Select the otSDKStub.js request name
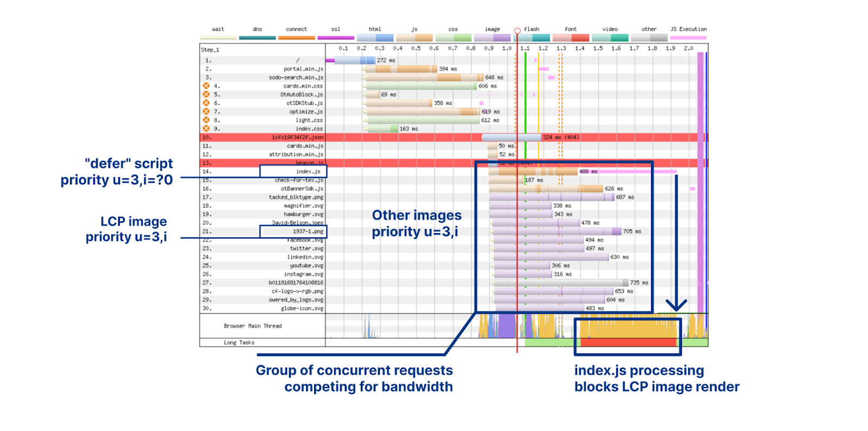The width and height of the screenshot is (868, 431). [304, 103]
